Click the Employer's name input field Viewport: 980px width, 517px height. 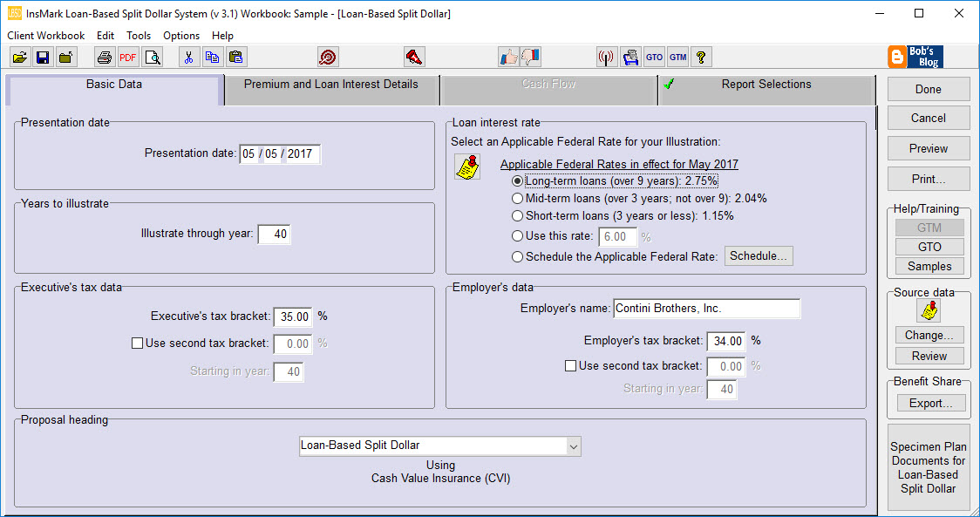pyautogui.click(x=708, y=309)
